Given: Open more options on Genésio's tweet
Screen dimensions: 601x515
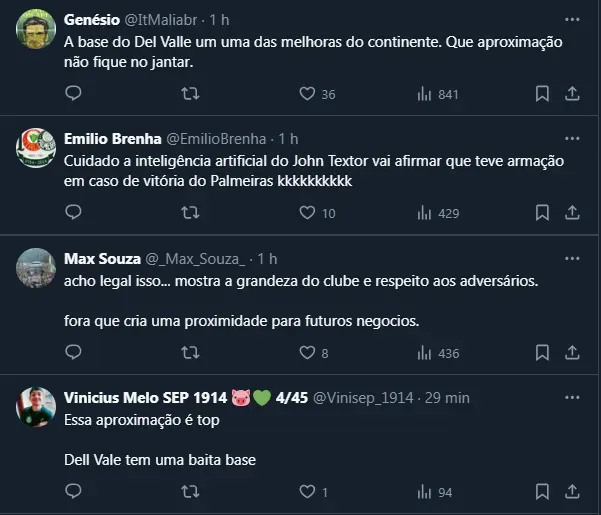Looking at the screenshot, I should pyautogui.click(x=572, y=19).
